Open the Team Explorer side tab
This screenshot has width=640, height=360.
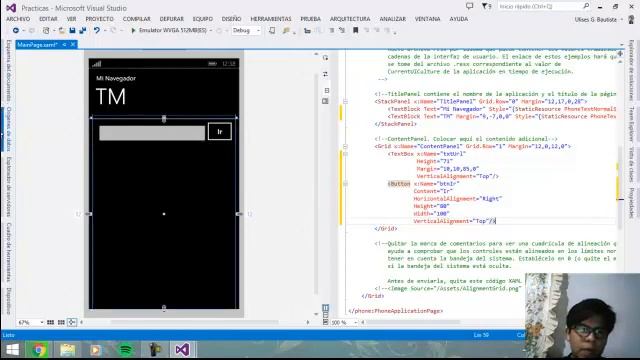pyautogui.click(x=631, y=124)
